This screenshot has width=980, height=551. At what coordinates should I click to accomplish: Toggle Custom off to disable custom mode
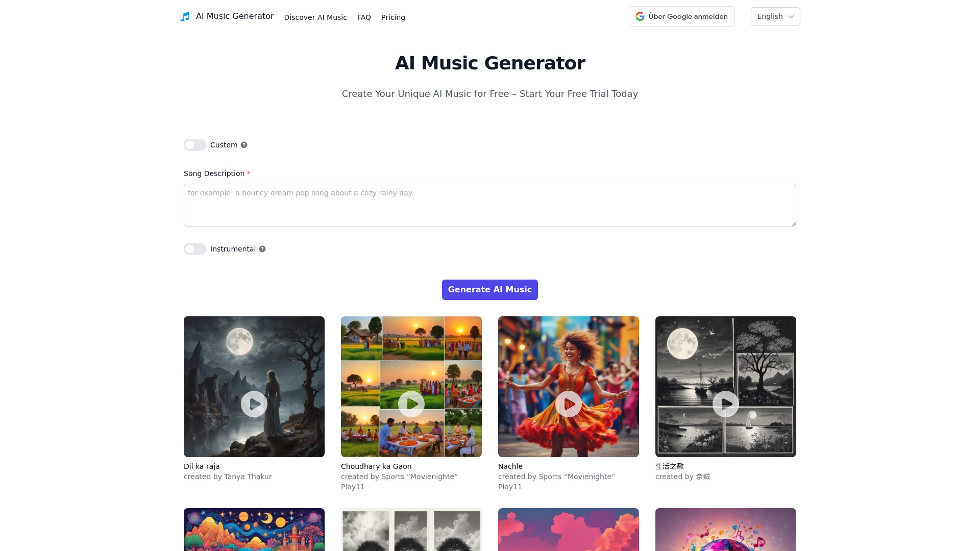pyautogui.click(x=195, y=145)
